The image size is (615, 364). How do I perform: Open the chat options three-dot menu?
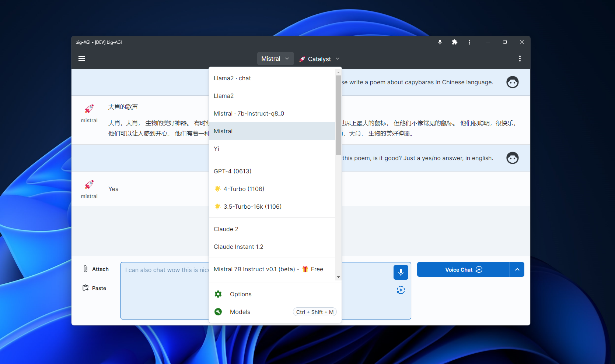coord(520,59)
